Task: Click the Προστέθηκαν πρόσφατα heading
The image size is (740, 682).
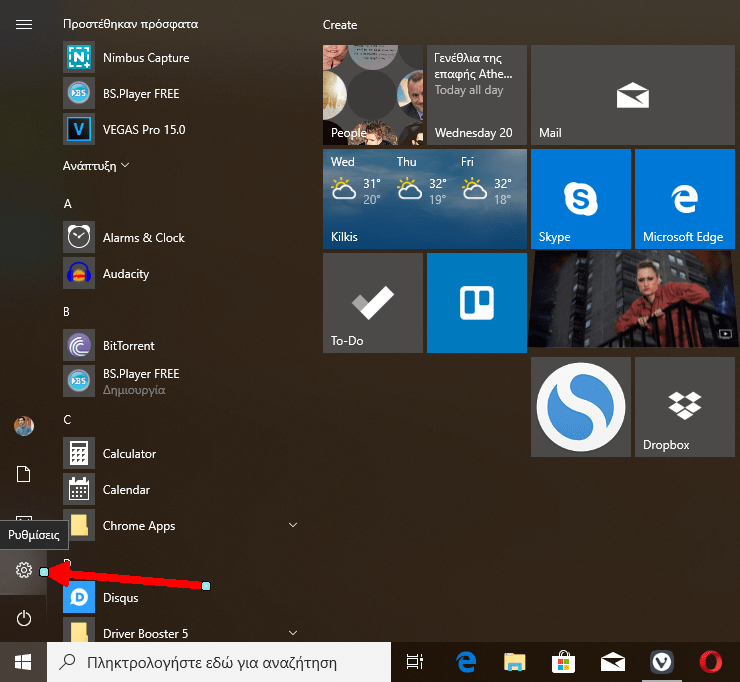Action: [x=131, y=24]
